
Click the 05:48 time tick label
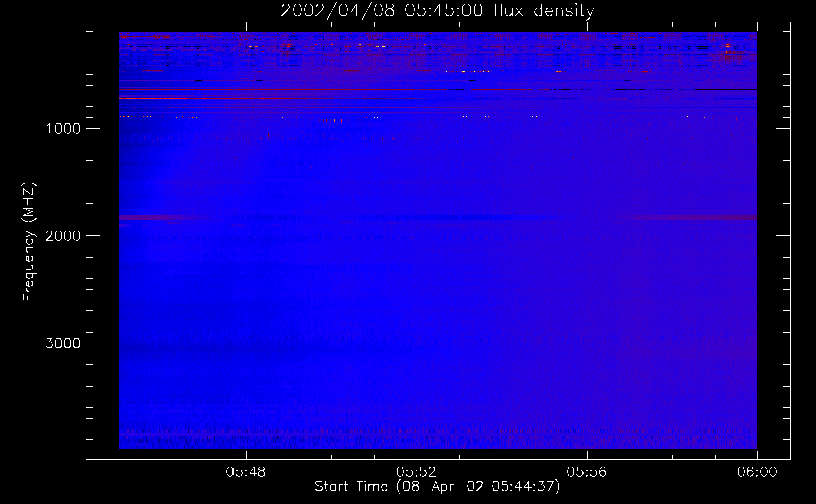click(246, 472)
